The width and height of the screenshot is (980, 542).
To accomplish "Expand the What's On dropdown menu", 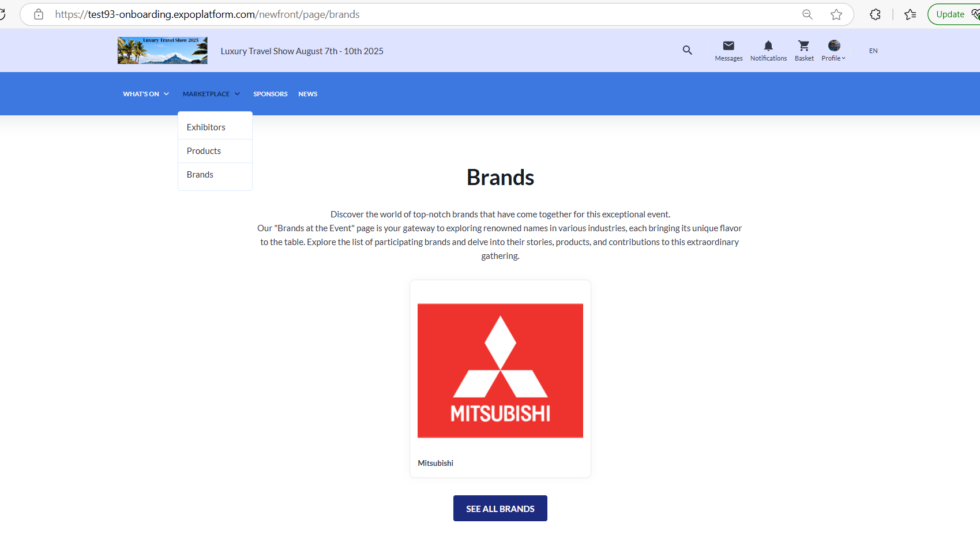I will tap(146, 94).
